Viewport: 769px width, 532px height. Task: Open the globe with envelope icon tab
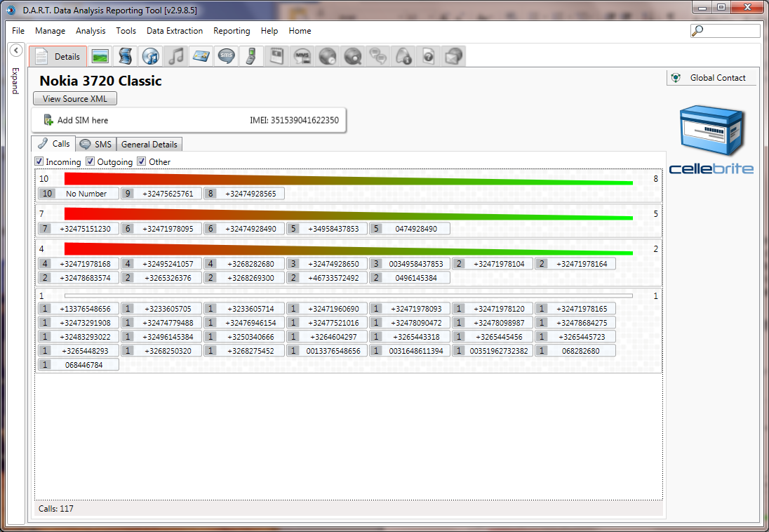[x=453, y=56]
